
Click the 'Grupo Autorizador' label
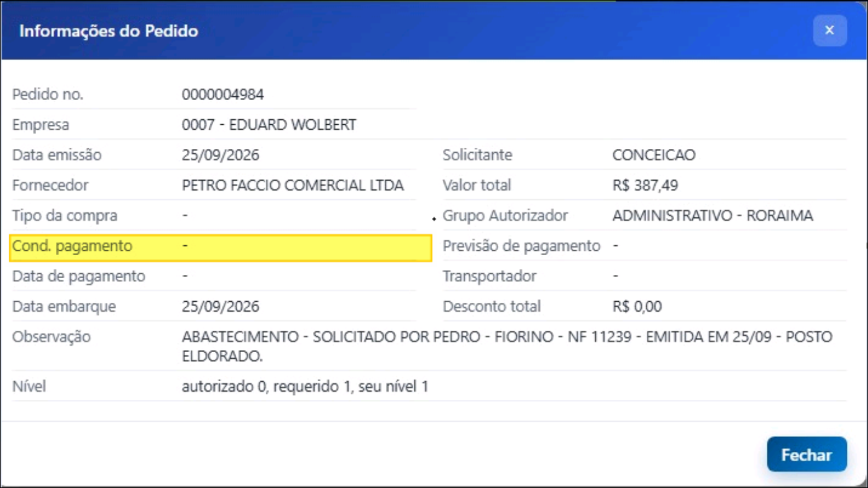tap(505, 216)
